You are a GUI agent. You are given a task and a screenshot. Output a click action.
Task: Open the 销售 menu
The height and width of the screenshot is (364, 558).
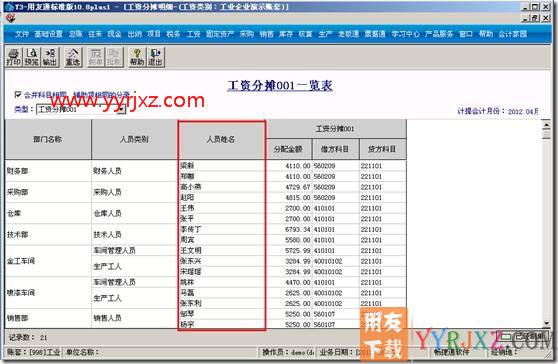coord(267,34)
